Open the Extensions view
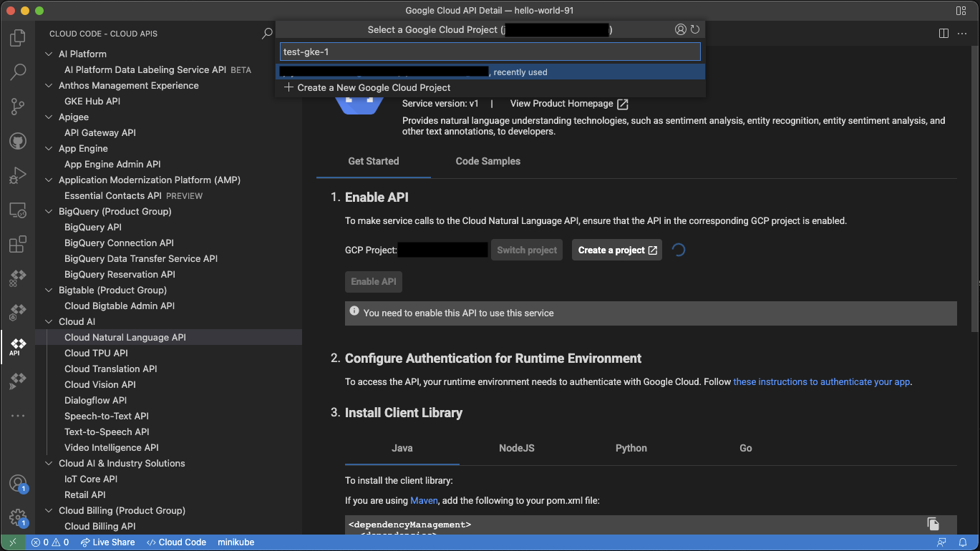Viewport: 980px width, 551px height. pyautogui.click(x=18, y=245)
